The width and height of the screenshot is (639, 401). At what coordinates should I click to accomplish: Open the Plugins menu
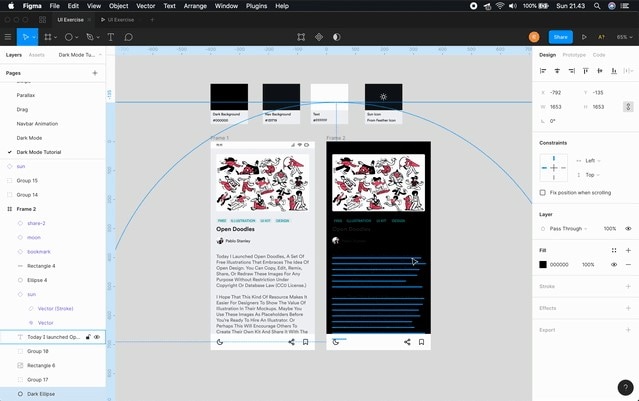[256, 6]
